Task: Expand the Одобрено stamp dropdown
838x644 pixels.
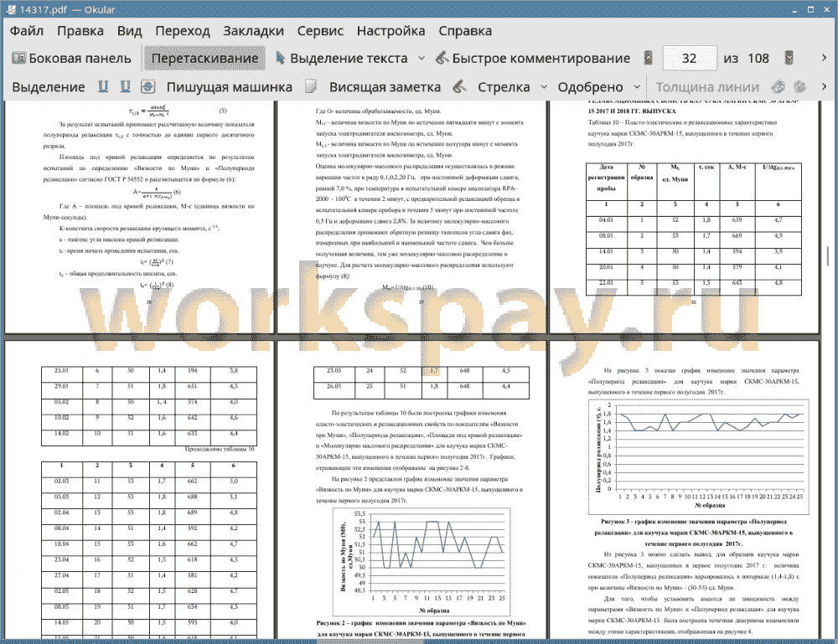Action: point(637,87)
